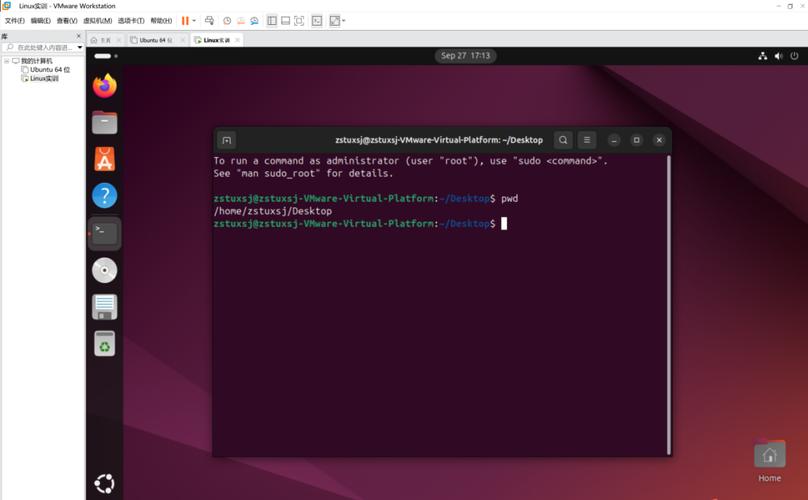The image size is (808, 500).
Task: Close the terminal window
Action: pos(659,140)
